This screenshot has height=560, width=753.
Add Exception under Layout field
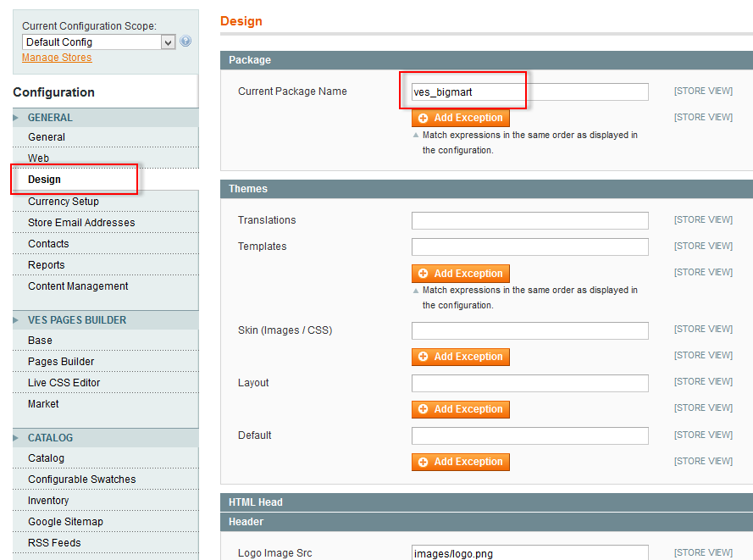pyautogui.click(x=461, y=409)
